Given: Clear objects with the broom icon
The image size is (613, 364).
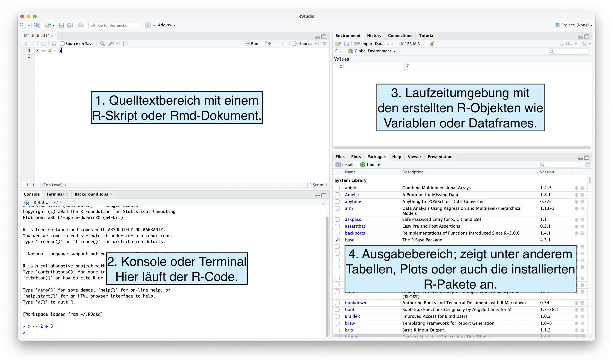Looking at the screenshot, I should pyautogui.click(x=432, y=44).
